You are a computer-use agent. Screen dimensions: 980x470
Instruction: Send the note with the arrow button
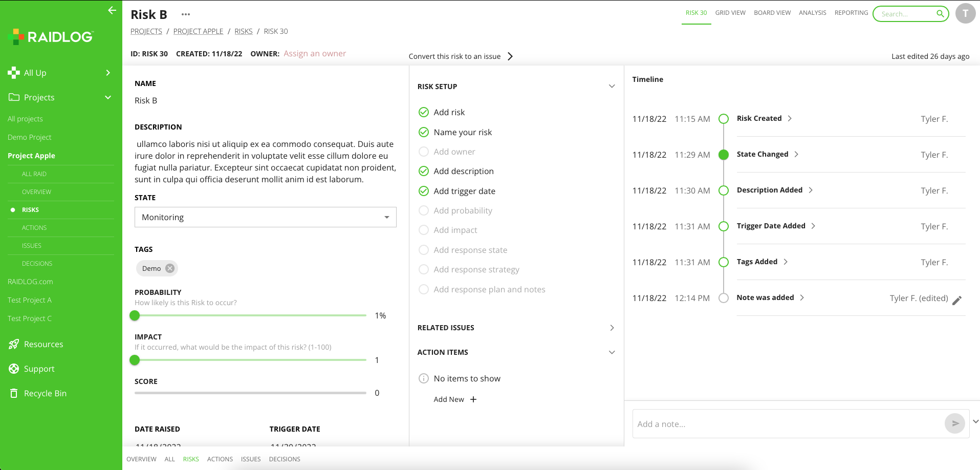954,423
